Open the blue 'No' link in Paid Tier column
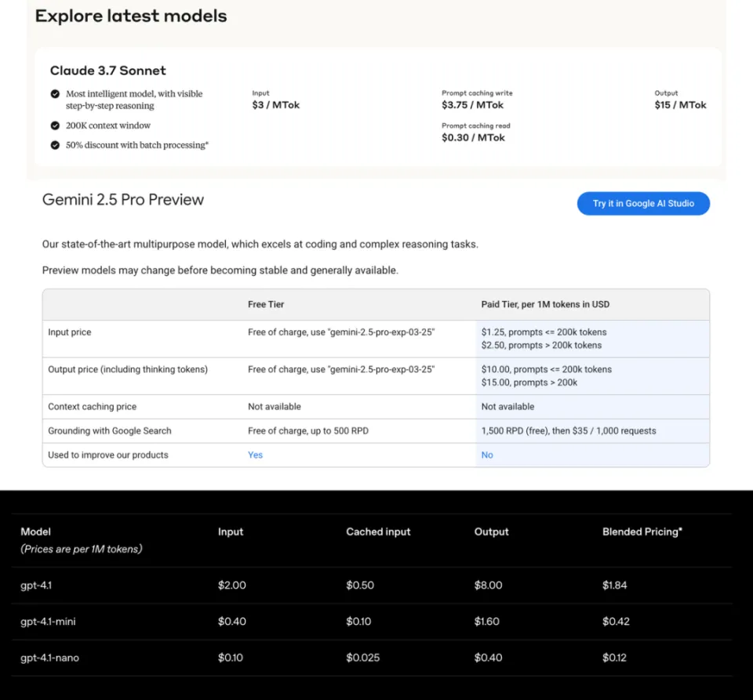Viewport: 753px width, 700px height. click(x=487, y=455)
